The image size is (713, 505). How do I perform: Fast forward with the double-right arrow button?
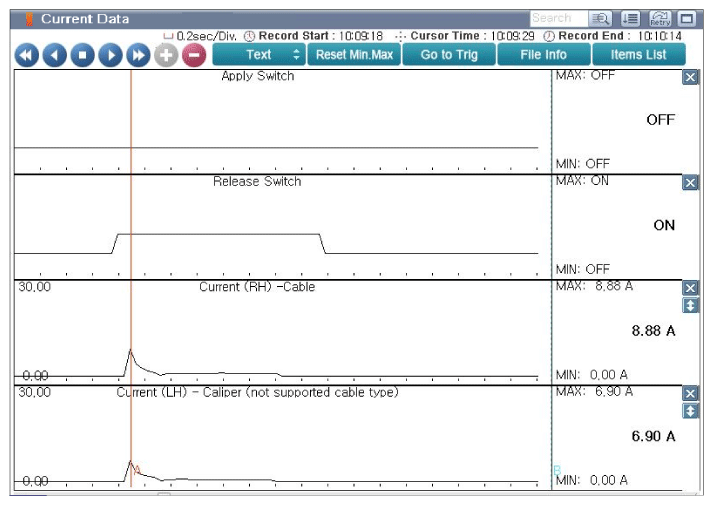tap(138, 55)
